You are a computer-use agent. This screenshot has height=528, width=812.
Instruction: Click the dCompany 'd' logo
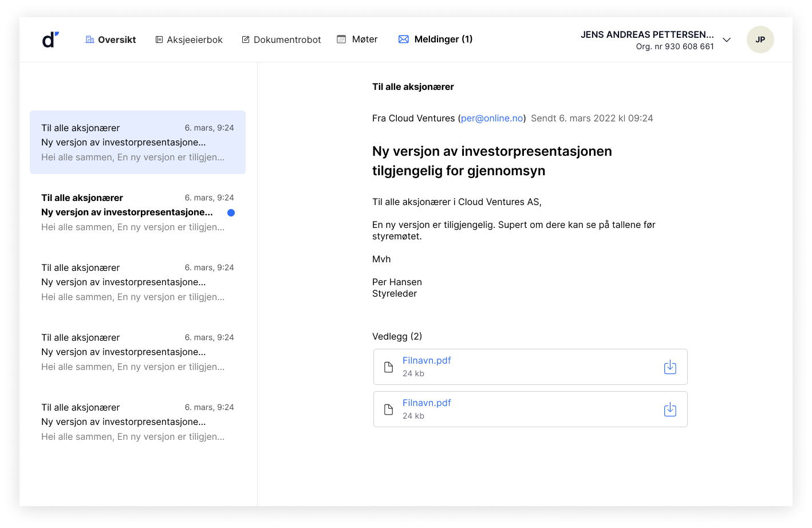50,40
